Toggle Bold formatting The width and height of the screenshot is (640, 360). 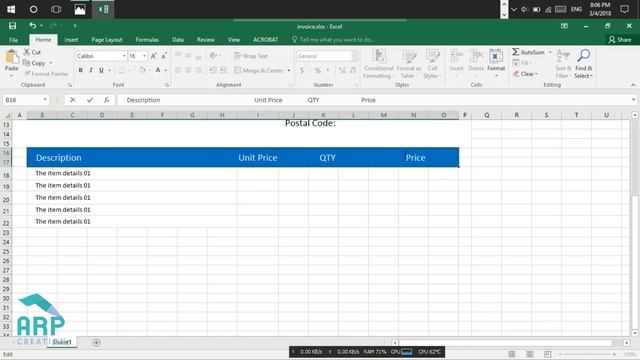81,70
